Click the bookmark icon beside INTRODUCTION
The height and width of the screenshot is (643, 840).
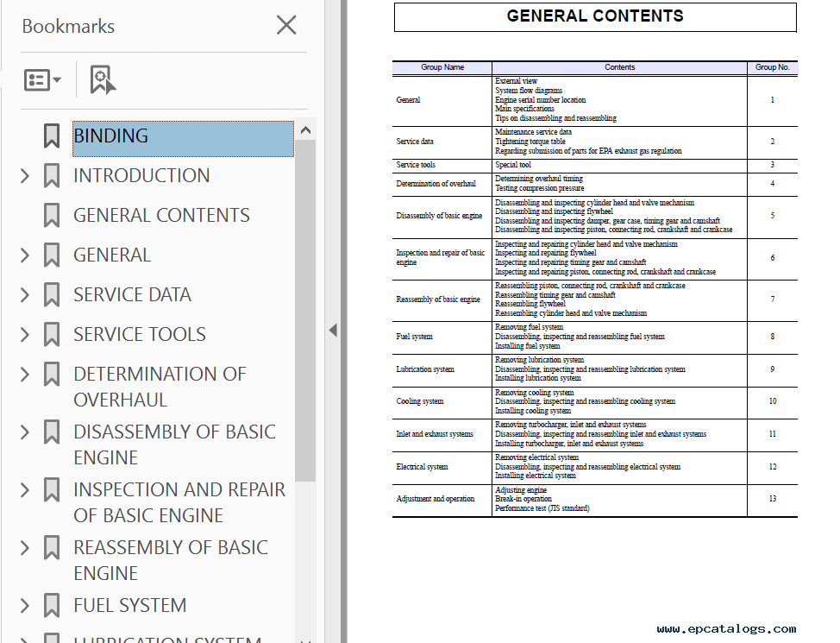pyautogui.click(x=52, y=176)
